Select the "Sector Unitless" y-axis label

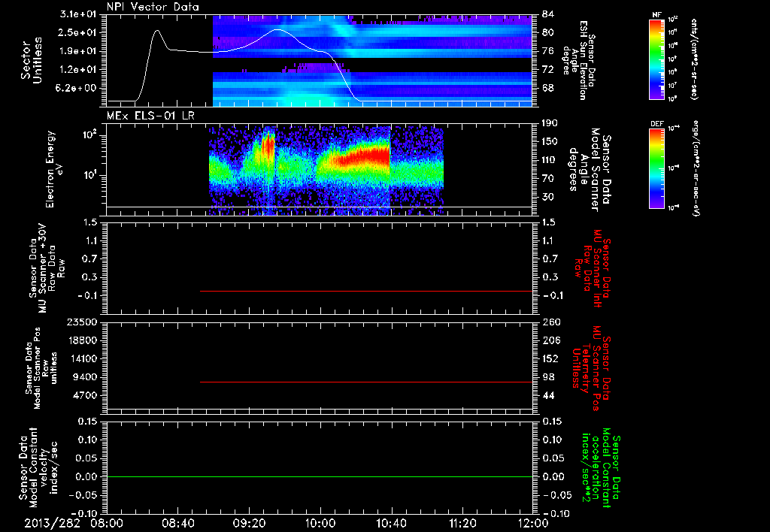[x=32, y=60]
